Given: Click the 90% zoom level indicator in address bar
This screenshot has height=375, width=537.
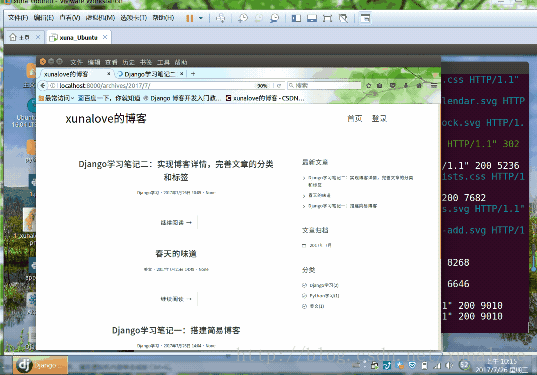Looking at the screenshot, I should coord(263,86).
